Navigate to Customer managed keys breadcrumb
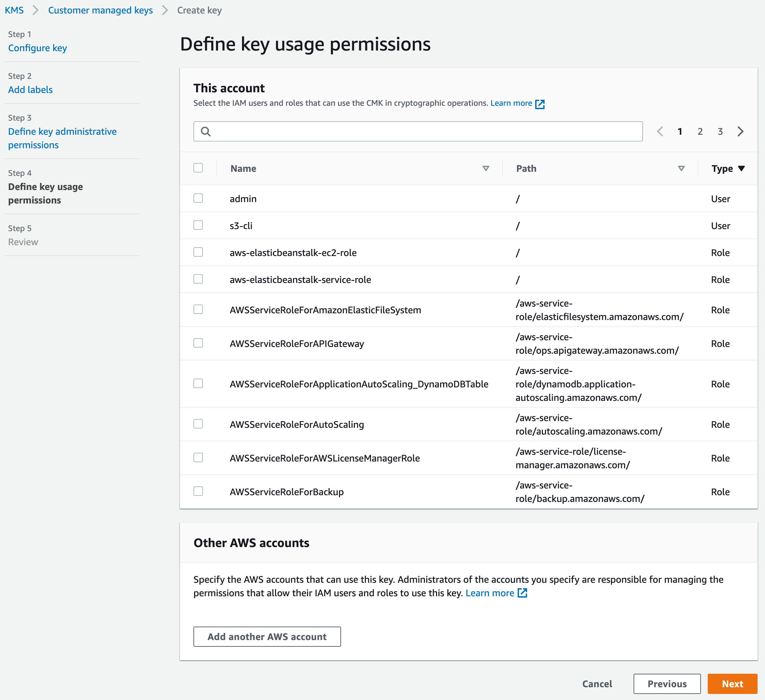 tap(100, 10)
